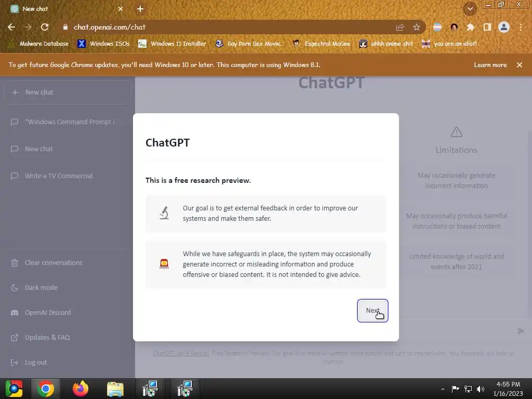
Task: Toggle Dark mode in sidebar
Action: [x=68, y=288]
